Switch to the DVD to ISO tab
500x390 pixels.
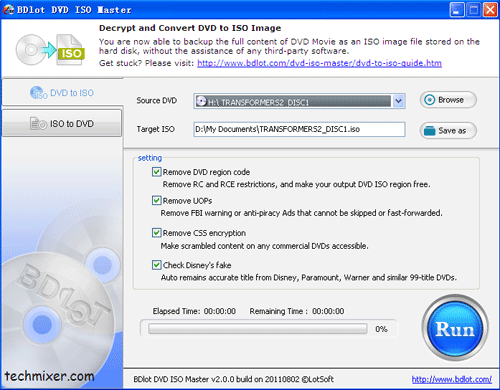point(62,92)
